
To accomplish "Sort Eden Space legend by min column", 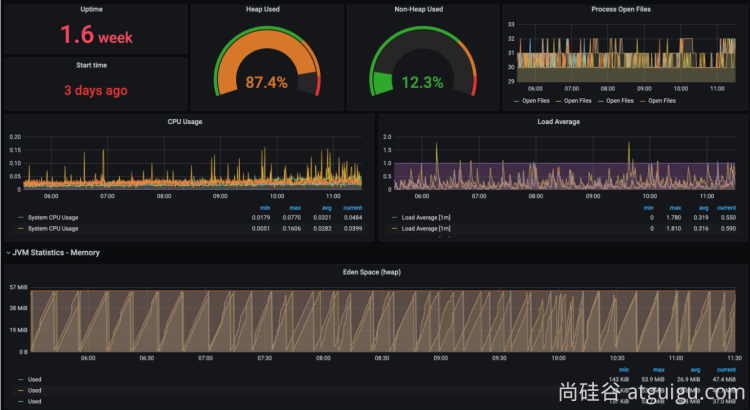I will [x=624, y=369].
